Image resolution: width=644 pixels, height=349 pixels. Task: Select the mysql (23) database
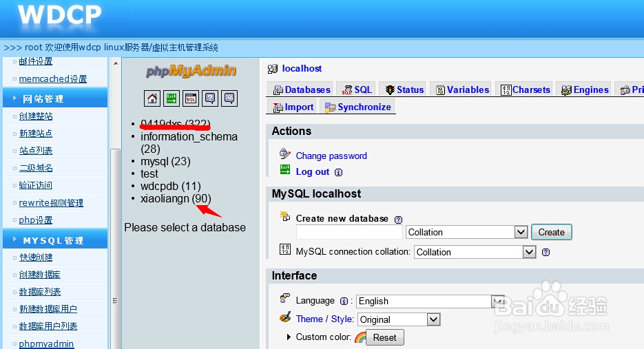pyautogui.click(x=165, y=161)
